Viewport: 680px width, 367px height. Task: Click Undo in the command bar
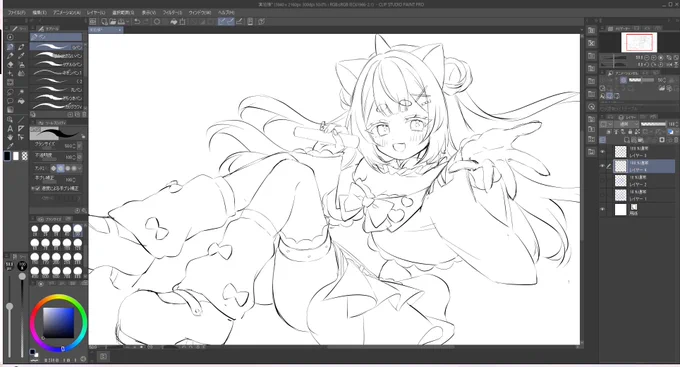(137, 22)
